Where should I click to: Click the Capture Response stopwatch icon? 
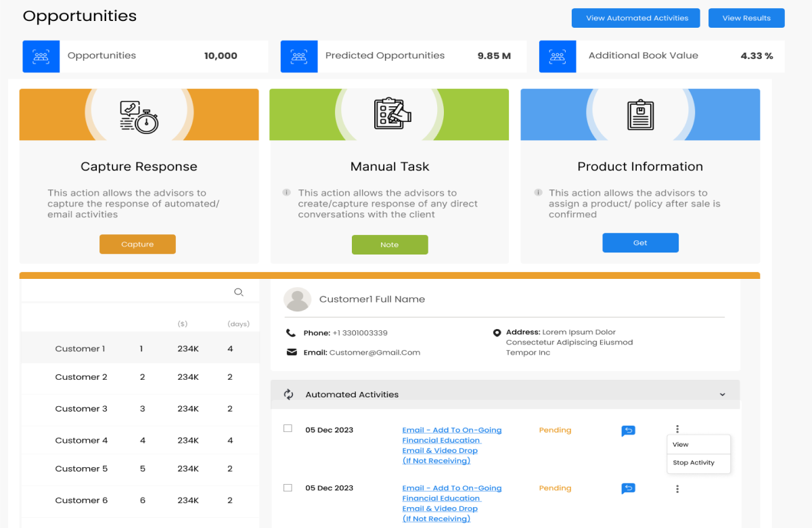pyautogui.click(x=139, y=116)
